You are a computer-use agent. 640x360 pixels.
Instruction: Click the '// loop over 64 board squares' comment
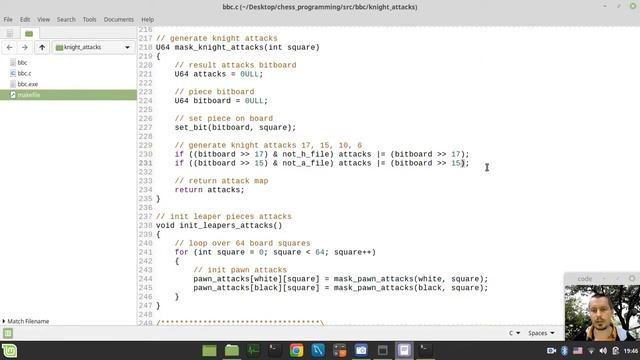(242, 243)
